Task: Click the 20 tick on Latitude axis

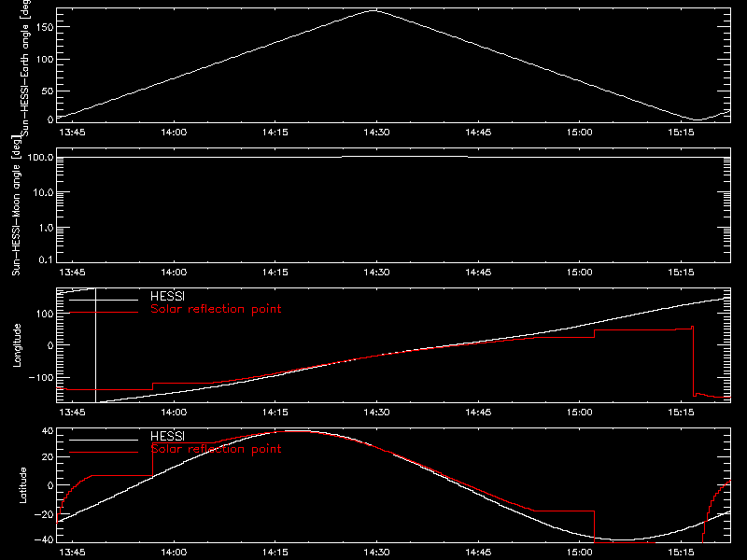Action: click(48, 457)
